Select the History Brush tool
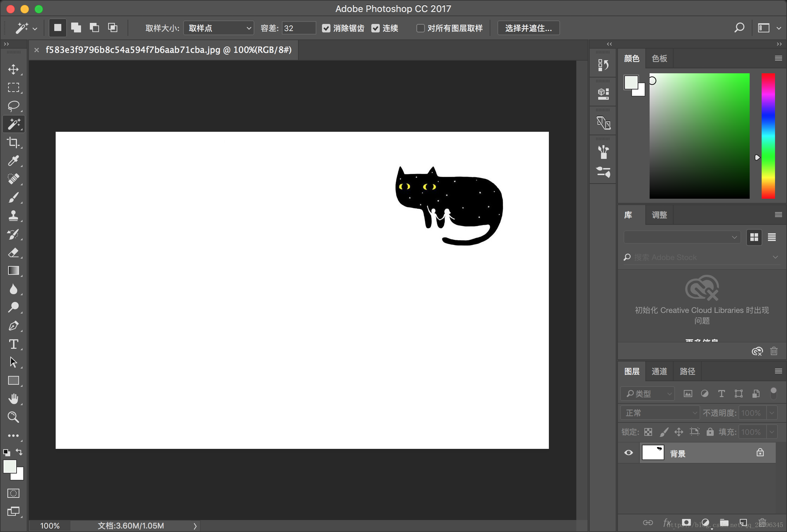The image size is (787, 532). (13, 234)
